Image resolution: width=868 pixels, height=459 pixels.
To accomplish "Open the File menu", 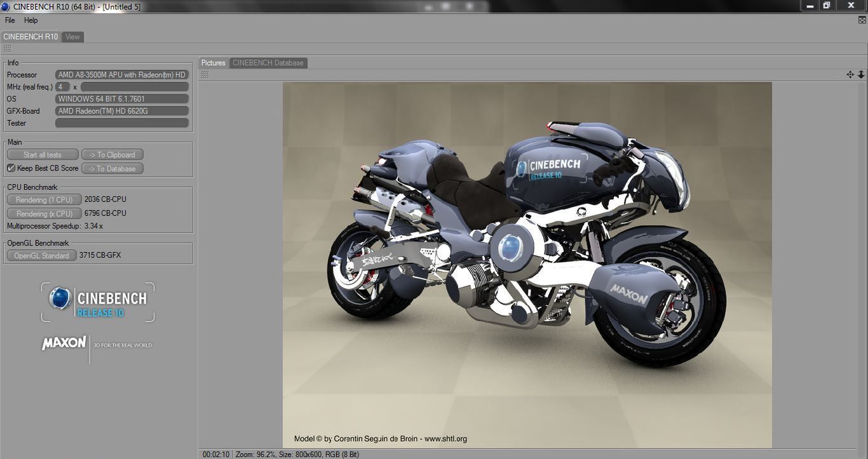I will 10,20.
